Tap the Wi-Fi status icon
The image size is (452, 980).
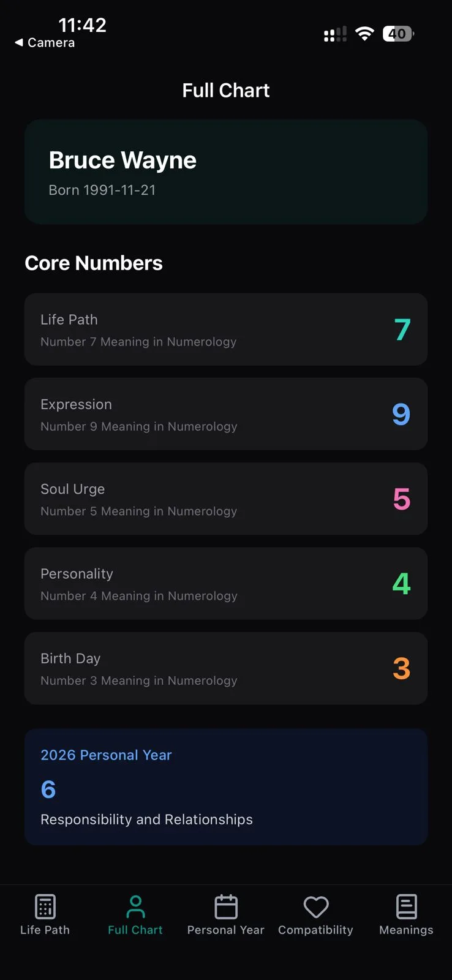pos(365,34)
